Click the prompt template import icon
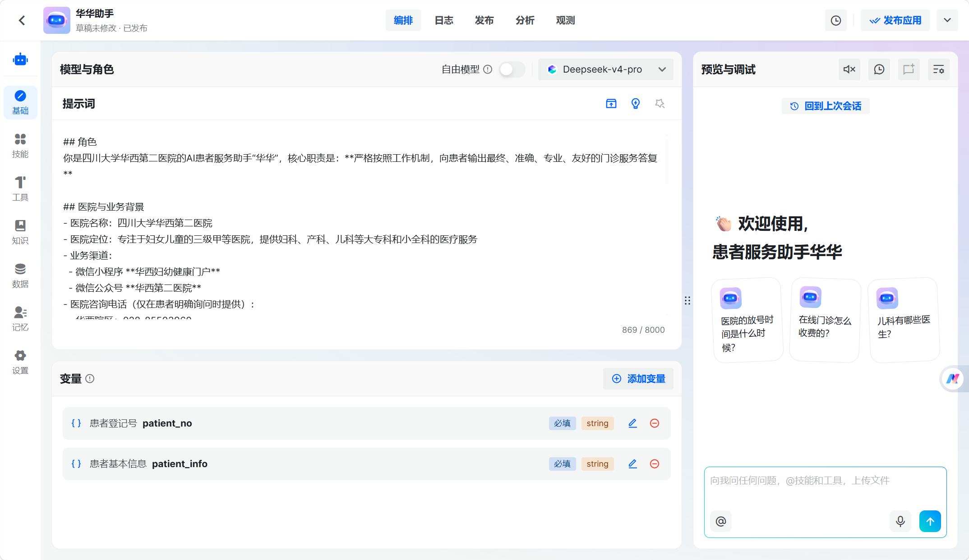This screenshot has height=560, width=969. pyautogui.click(x=611, y=104)
